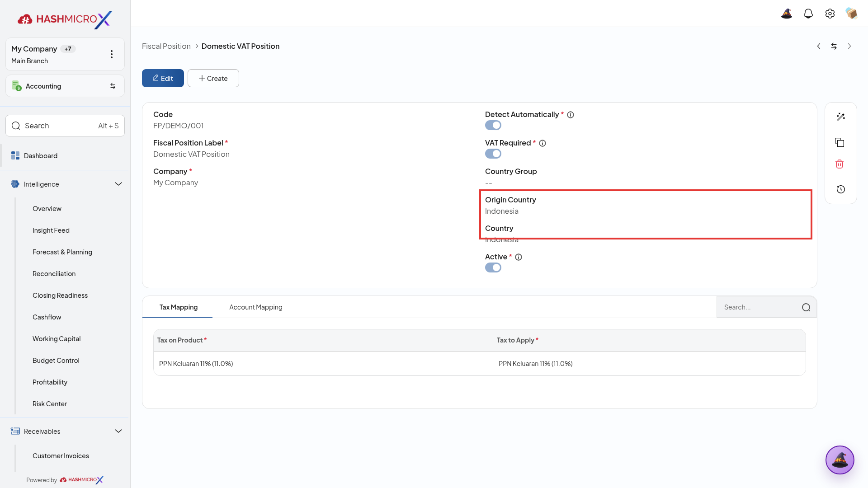Screen dimensions: 868x488
Task: Click the tab search magnifier icon
Action: (806, 307)
